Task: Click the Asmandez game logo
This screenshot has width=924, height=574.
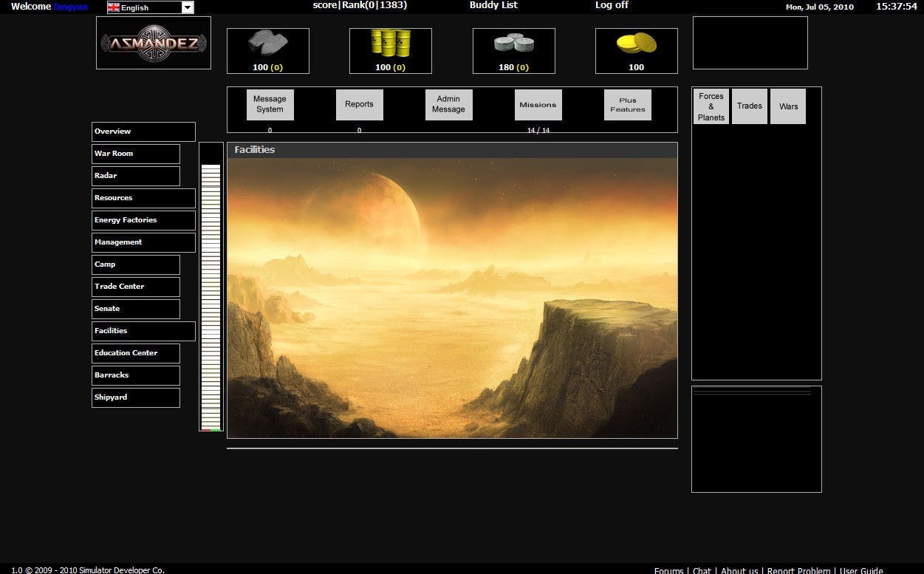Action: point(154,44)
